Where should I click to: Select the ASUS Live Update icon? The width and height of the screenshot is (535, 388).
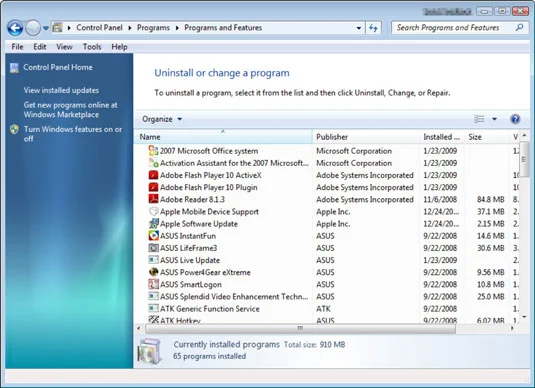tap(154, 260)
